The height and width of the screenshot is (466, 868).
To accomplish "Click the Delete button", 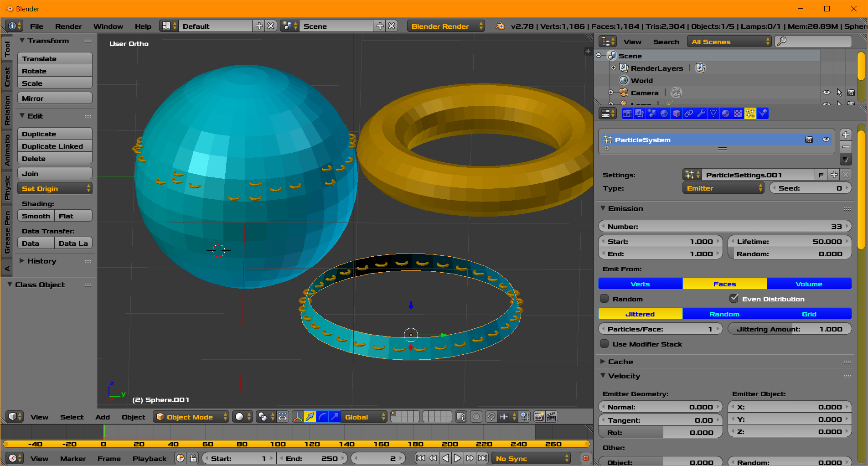I will 55,158.
